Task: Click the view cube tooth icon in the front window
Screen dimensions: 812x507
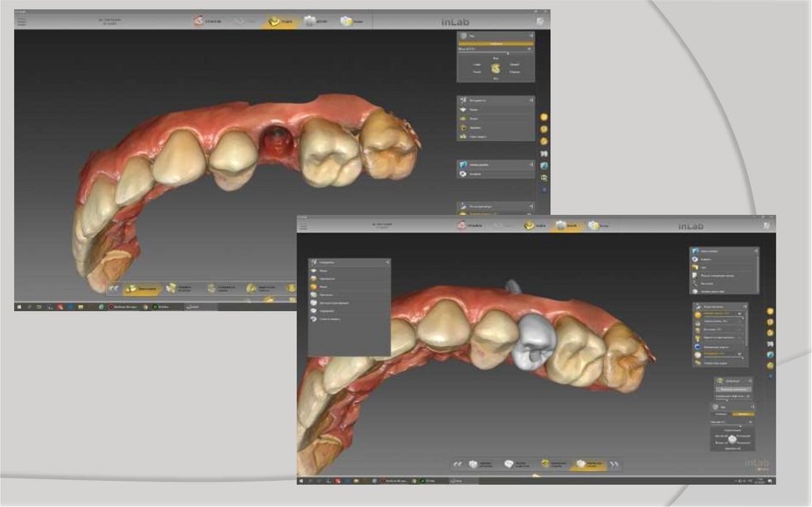Action: click(x=733, y=438)
